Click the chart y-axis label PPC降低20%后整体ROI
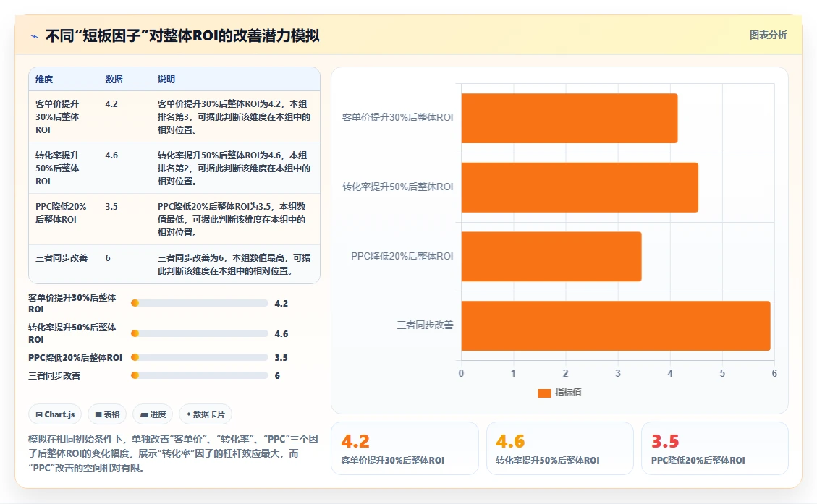This screenshot has height=504, width=817. 402,256
